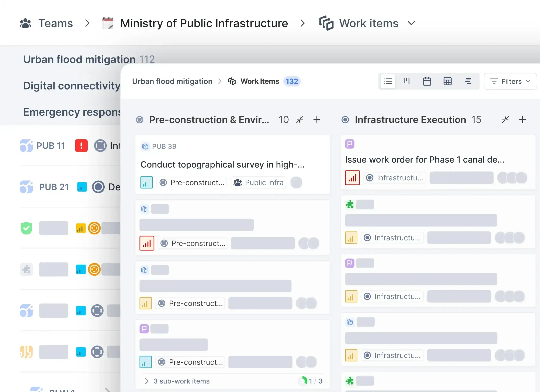Open the PUB 39 topographical survey card

point(223,164)
